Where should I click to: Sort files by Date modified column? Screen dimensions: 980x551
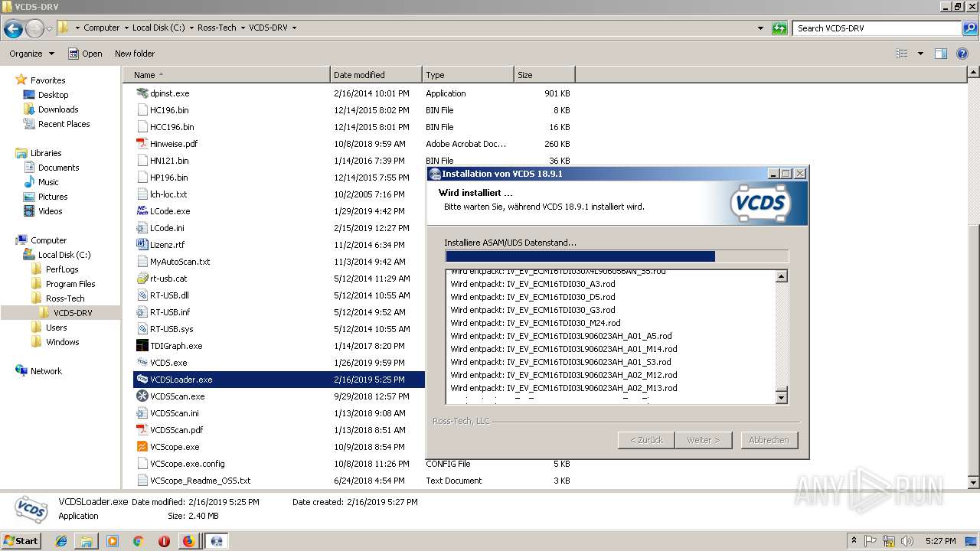376,75
